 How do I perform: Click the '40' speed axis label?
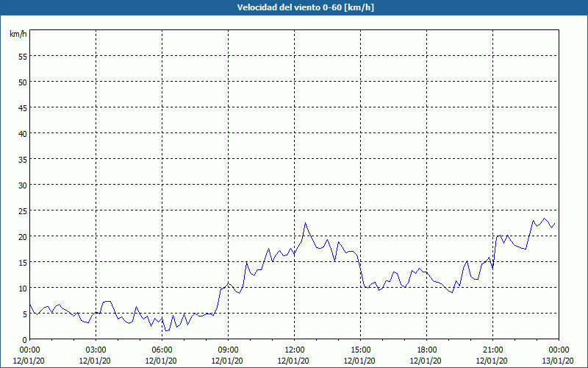point(23,133)
